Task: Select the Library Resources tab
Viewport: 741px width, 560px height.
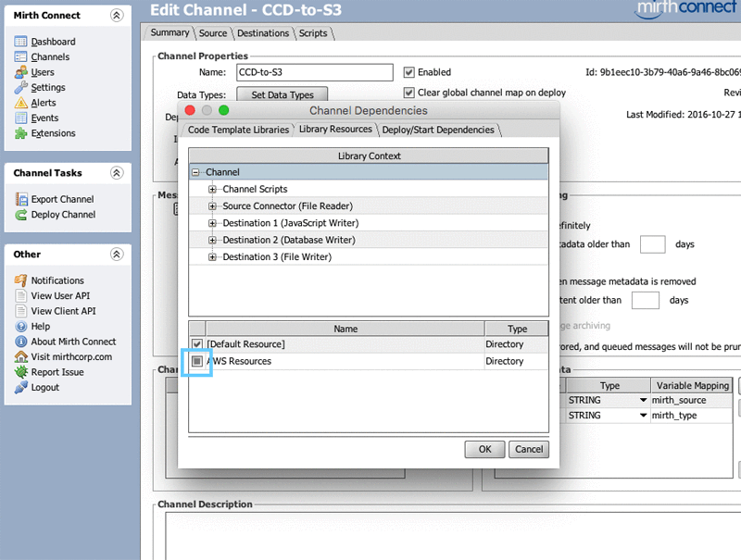Action: tap(335, 130)
